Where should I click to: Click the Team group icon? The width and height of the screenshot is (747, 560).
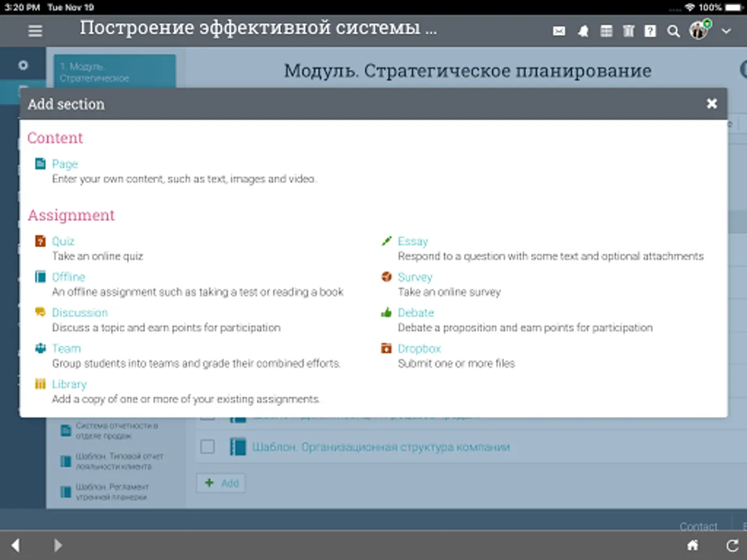(40, 348)
